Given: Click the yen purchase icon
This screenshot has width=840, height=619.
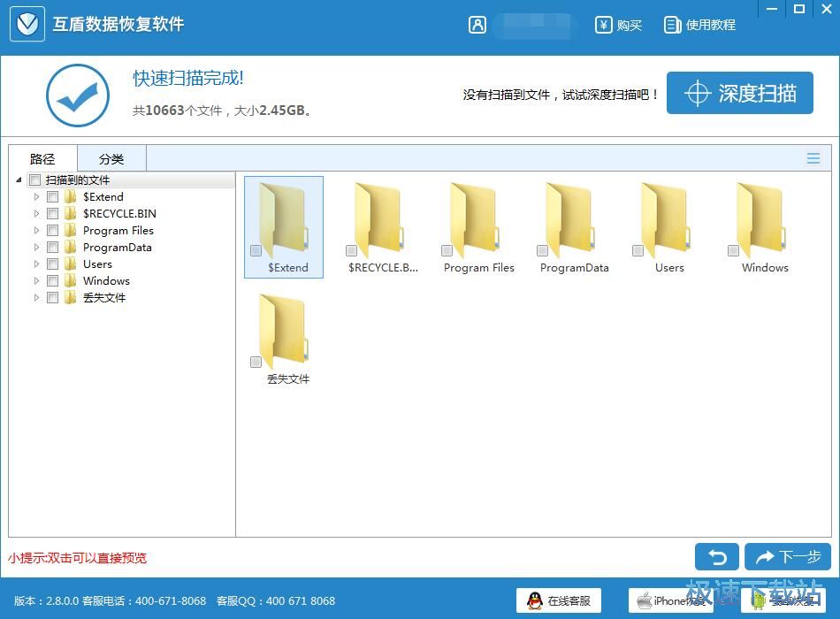Looking at the screenshot, I should (x=603, y=25).
